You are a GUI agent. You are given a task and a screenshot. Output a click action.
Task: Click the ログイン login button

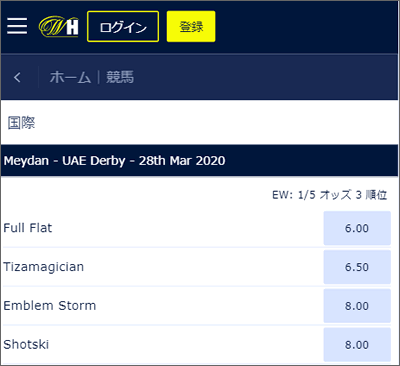coord(123,27)
